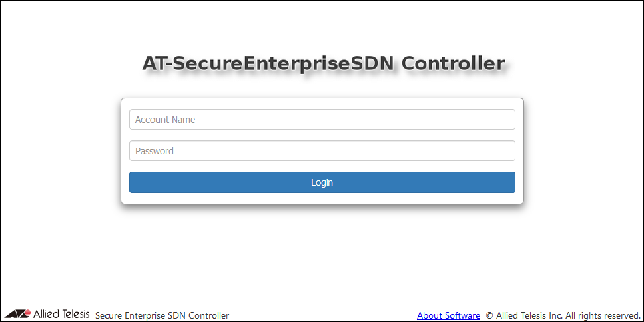The height and width of the screenshot is (322, 644).
Task: Click the Allied Telesis triangle logo emblem
Action: [x=17, y=314]
